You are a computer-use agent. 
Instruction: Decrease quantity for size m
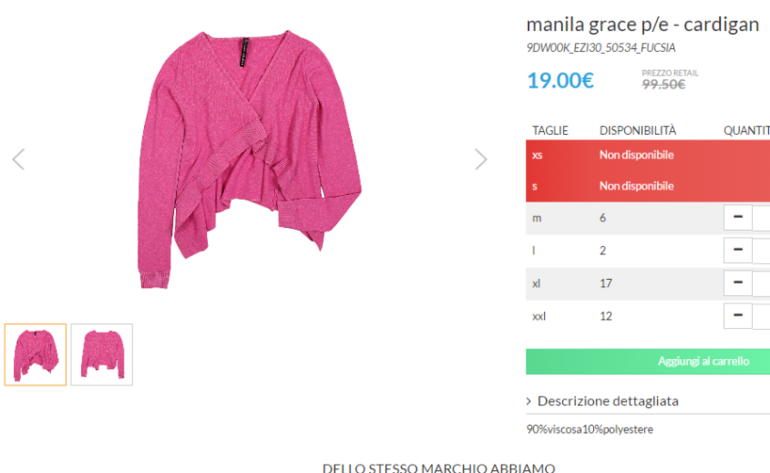[738, 217]
